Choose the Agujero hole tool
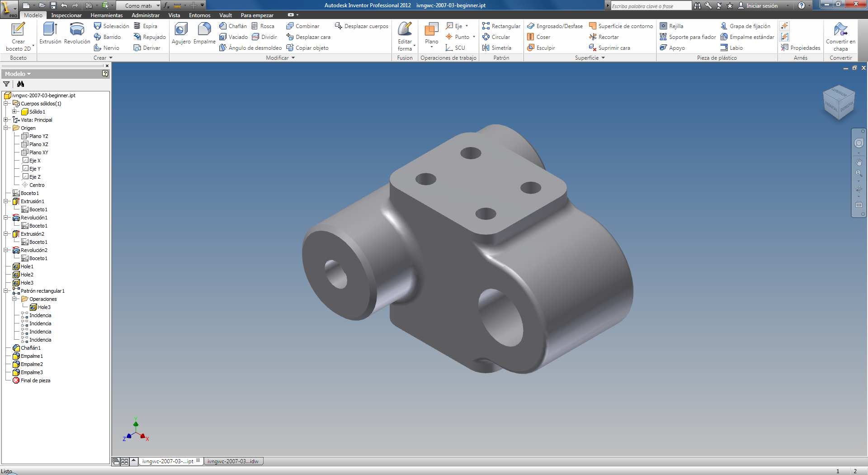This screenshot has width=868, height=475. point(181,33)
